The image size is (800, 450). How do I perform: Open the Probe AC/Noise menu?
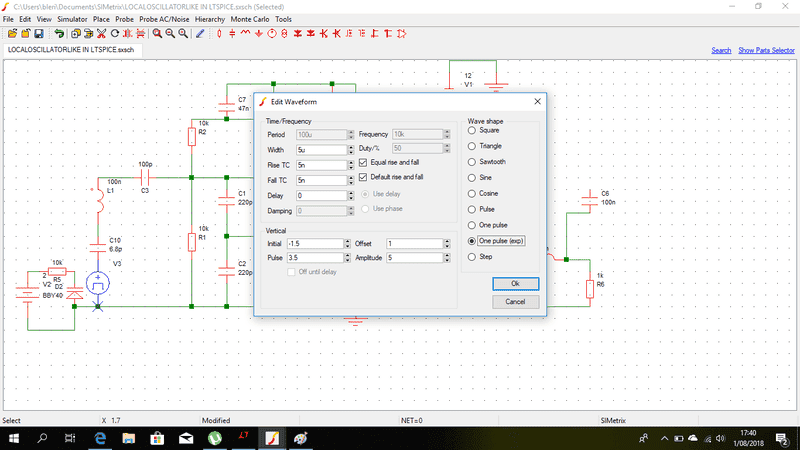pos(164,19)
